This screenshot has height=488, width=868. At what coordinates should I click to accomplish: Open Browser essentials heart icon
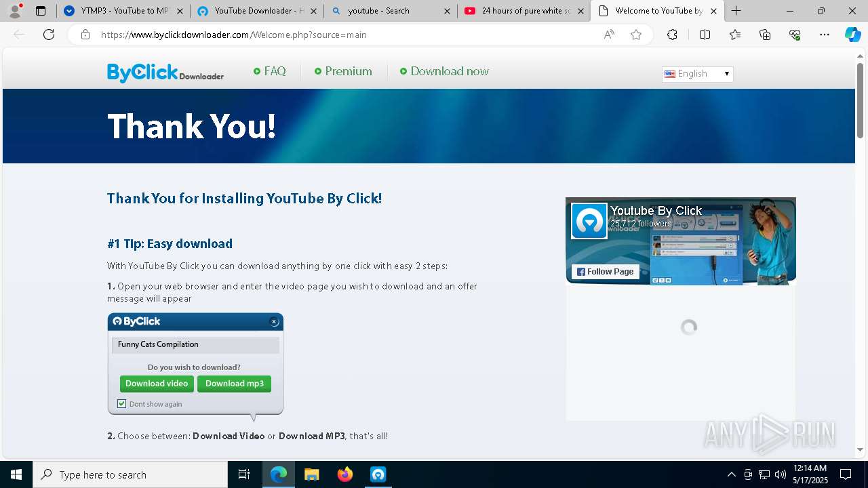pyautogui.click(x=795, y=35)
